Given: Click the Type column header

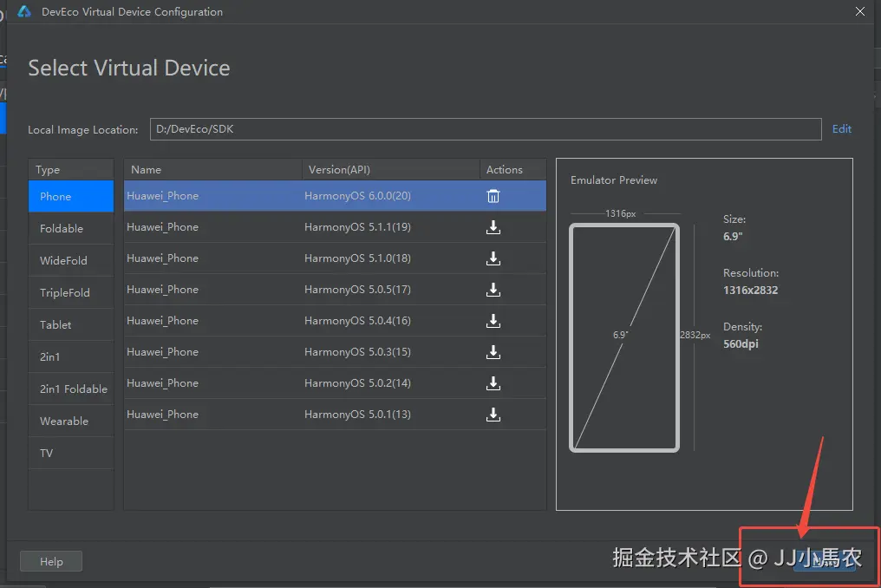Looking at the screenshot, I should (x=71, y=169).
